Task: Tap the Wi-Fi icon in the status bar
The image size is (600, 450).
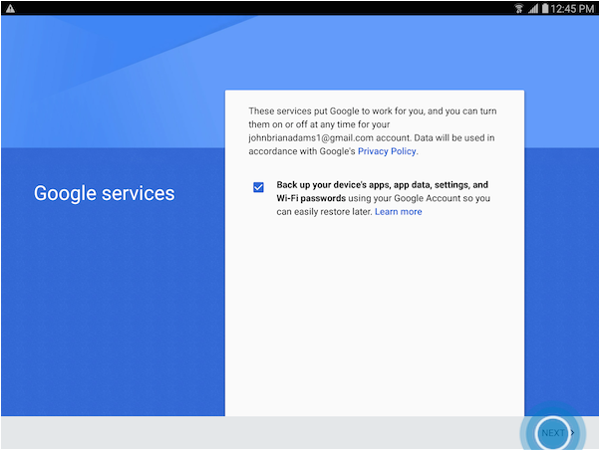Action: point(519,8)
